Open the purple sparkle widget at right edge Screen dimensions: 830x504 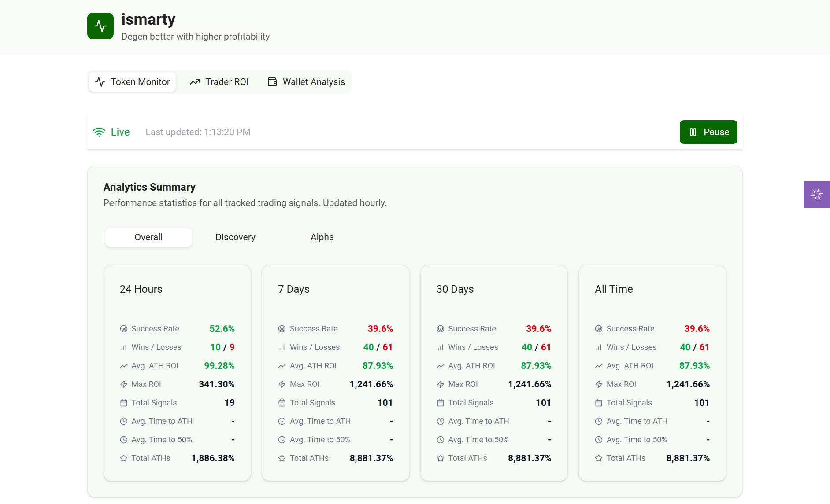click(x=816, y=195)
